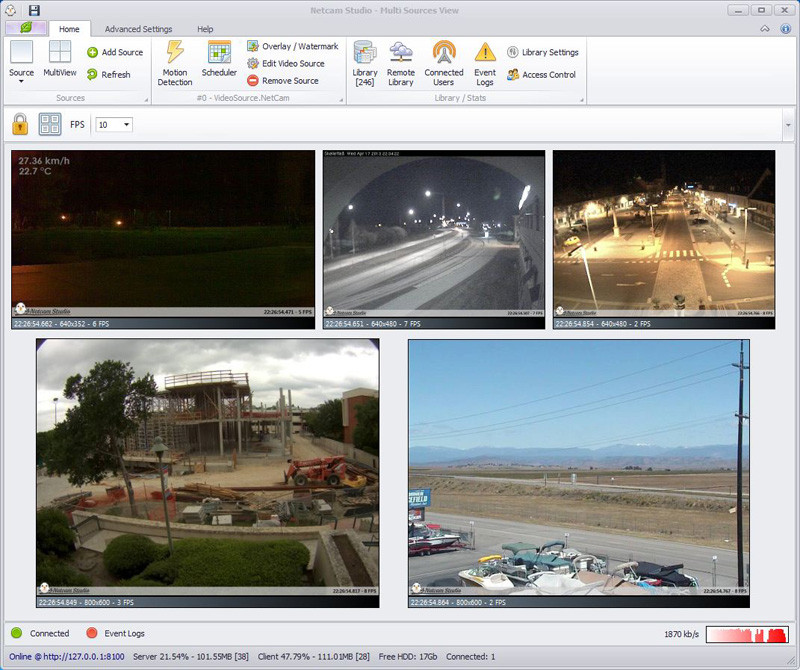Click the 800x600 - 2 FPS caption

[x=458, y=602]
